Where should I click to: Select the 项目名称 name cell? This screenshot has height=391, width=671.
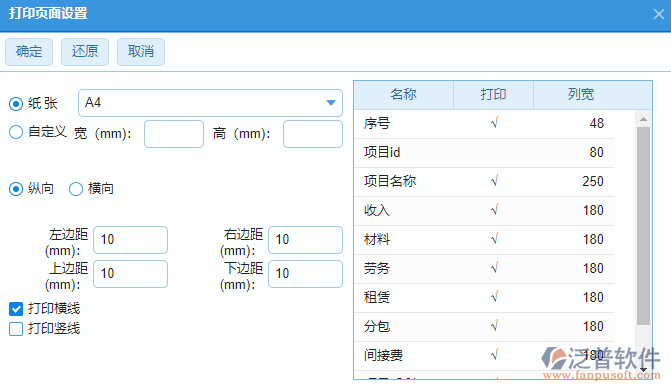(404, 182)
